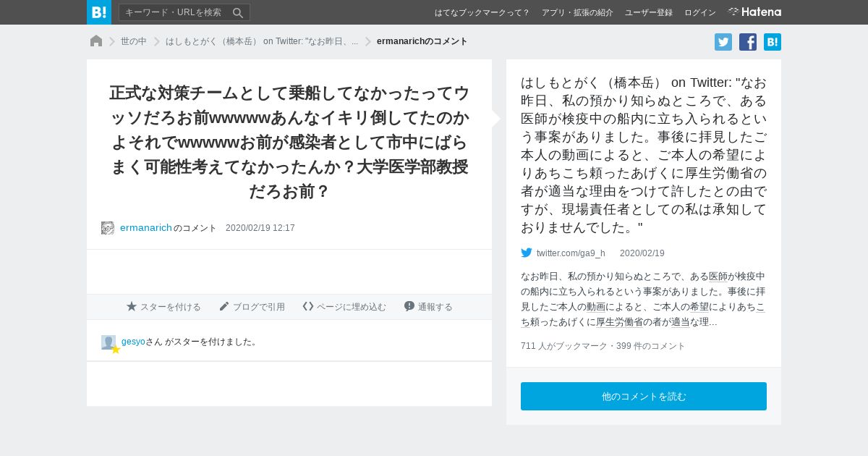
Task: Share on Facebook icon
Action: point(748,42)
